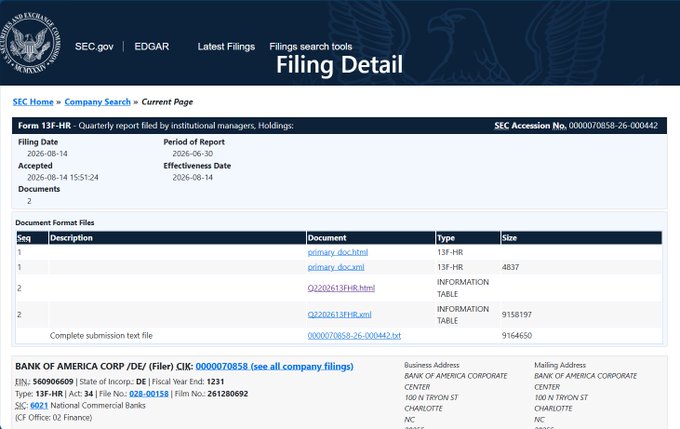This screenshot has width=680, height=429.
Task: Go to Latest Filings
Action: click(x=226, y=46)
